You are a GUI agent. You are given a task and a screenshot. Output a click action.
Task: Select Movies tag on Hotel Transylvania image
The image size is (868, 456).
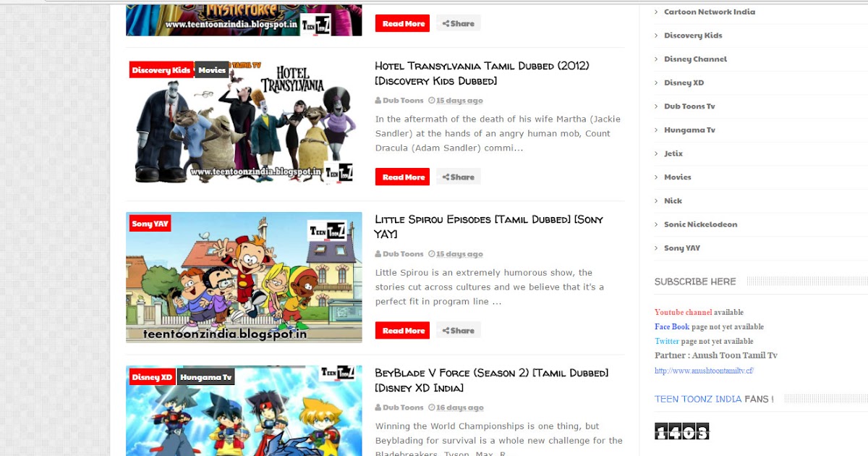pyautogui.click(x=212, y=70)
